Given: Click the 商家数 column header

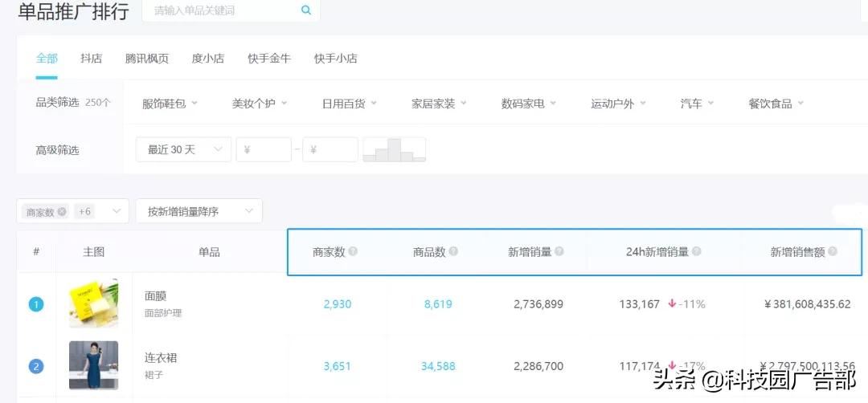Looking at the screenshot, I should [x=329, y=252].
